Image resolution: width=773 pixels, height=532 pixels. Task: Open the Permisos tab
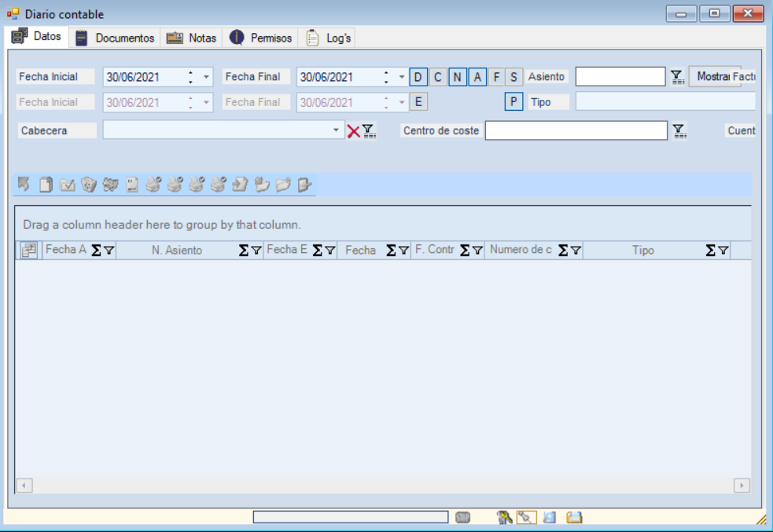click(262, 38)
